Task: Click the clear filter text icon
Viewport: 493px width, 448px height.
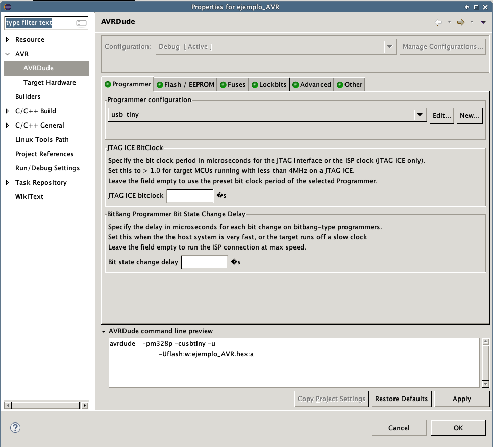Action: pos(81,23)
